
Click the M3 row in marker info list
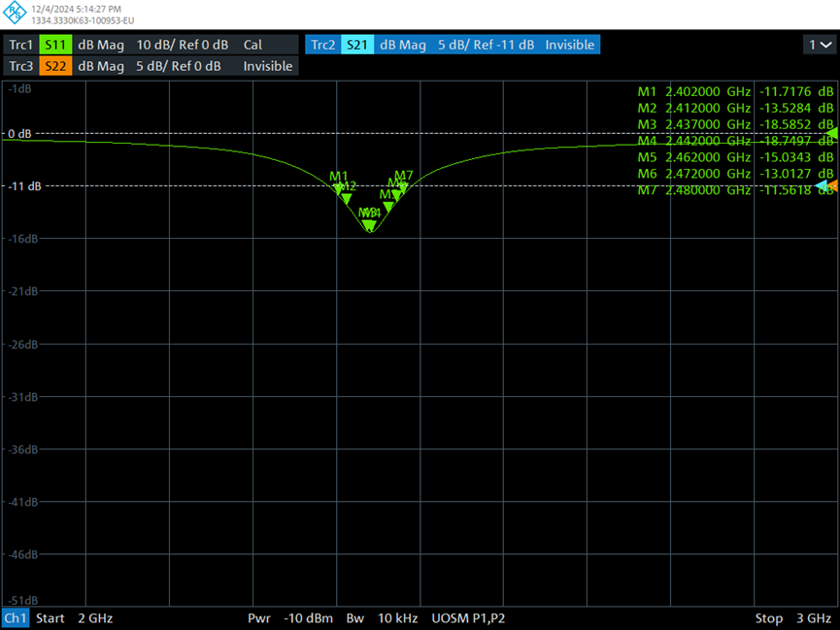coord(735,124)
